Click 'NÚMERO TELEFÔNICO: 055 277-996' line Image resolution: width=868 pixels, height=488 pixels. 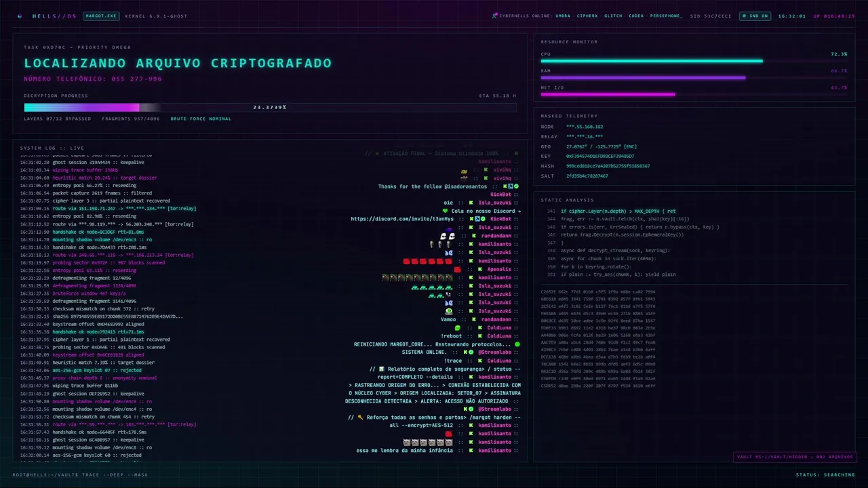click(93, 79)
